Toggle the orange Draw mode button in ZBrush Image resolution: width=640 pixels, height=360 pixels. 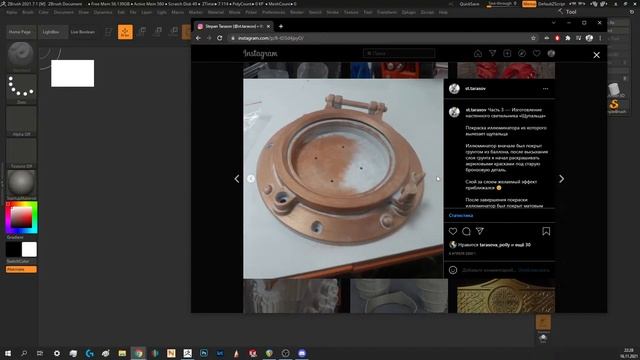click(125, 32)
